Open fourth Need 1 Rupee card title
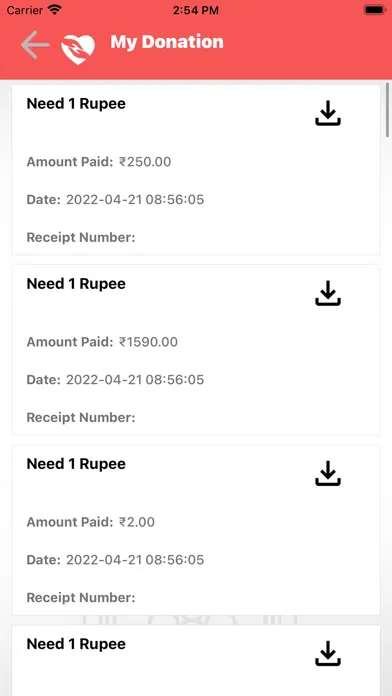Viewport: 392px width, 696px height. pos(76,644)
